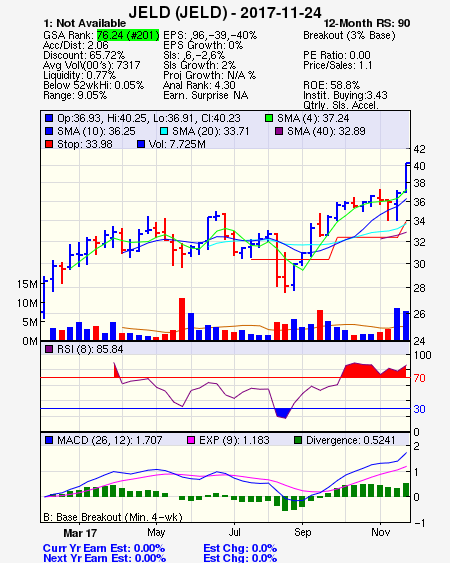This screenshot has width=450, height=563.
Task: Click 'Curr Yr Earn Est: 0.00%' text
Action: coord(104,548)
